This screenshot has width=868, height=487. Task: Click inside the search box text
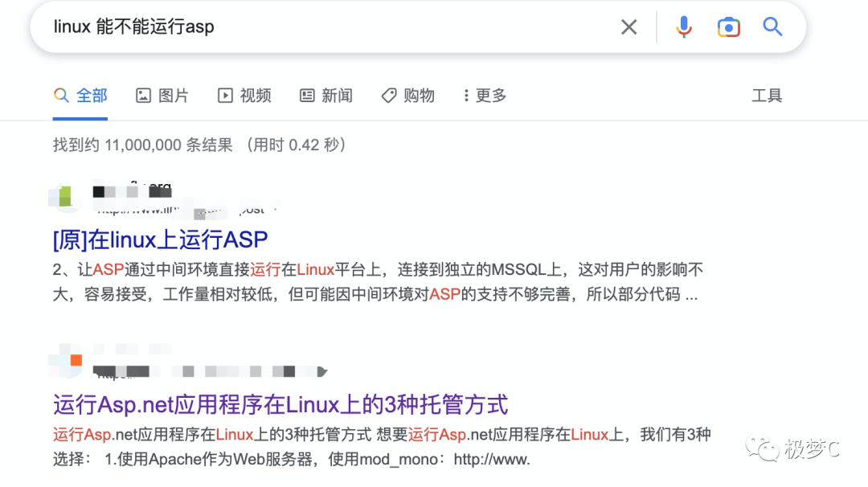(133, 27)
